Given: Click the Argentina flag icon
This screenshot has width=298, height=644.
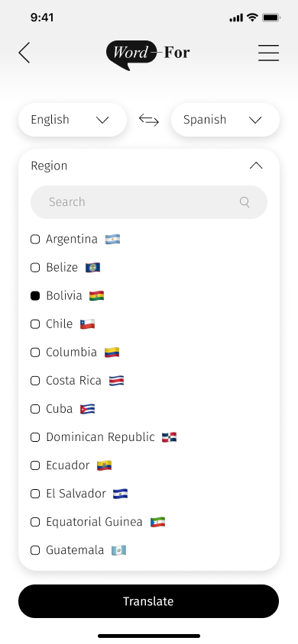Looking at the screenshot, I should [x=112, y=239].
